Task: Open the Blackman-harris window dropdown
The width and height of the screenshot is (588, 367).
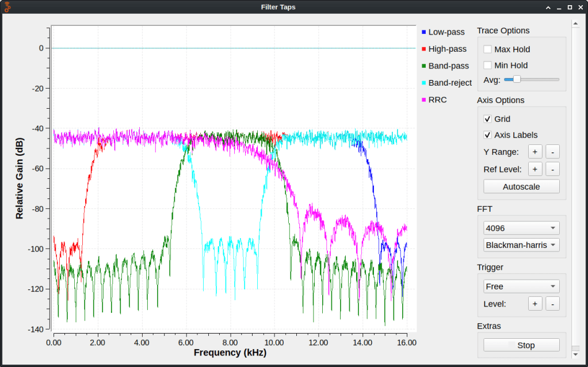Action: click(x=521, y=245)
